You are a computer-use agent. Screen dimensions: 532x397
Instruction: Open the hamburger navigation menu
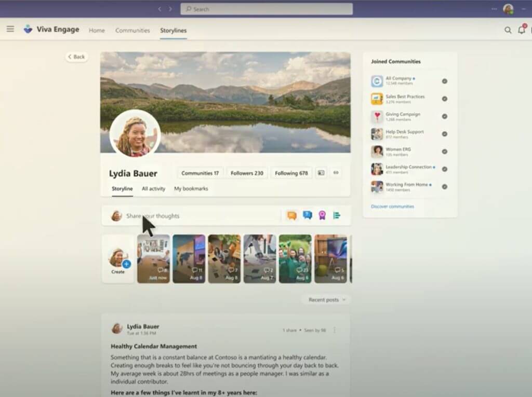[x=10, y=29]
